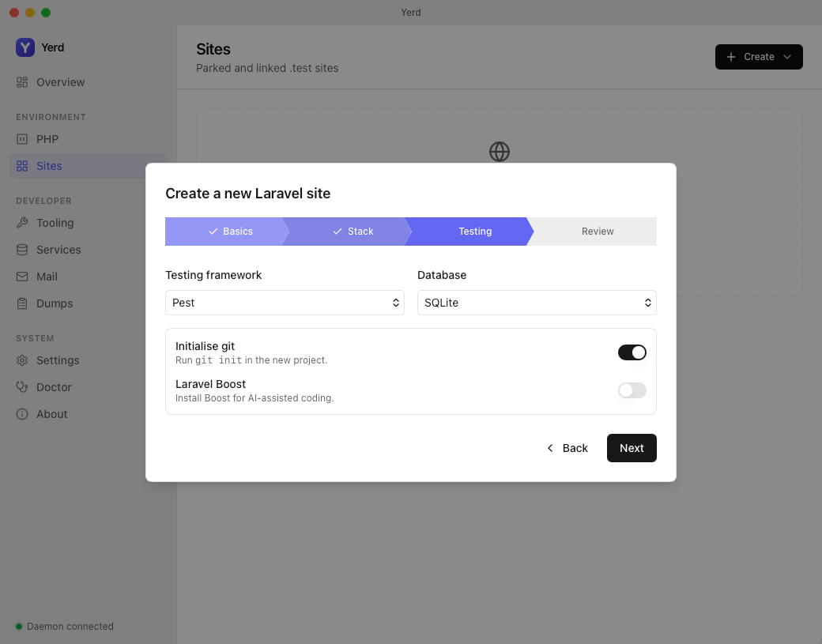
Task: Expand the Create button dropdown chevron
Action: coord(787,57)
